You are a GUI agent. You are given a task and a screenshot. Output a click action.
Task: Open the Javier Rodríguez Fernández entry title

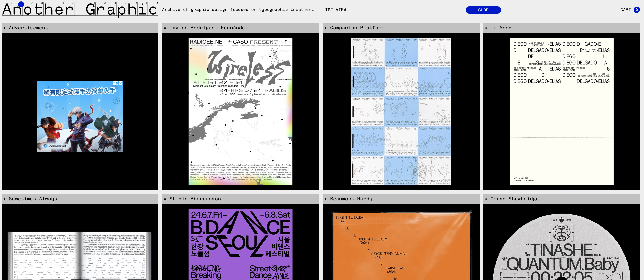coord(209,28)
